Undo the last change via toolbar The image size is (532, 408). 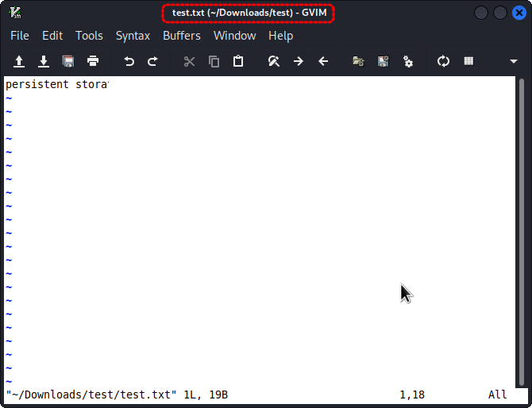(129, 61)
